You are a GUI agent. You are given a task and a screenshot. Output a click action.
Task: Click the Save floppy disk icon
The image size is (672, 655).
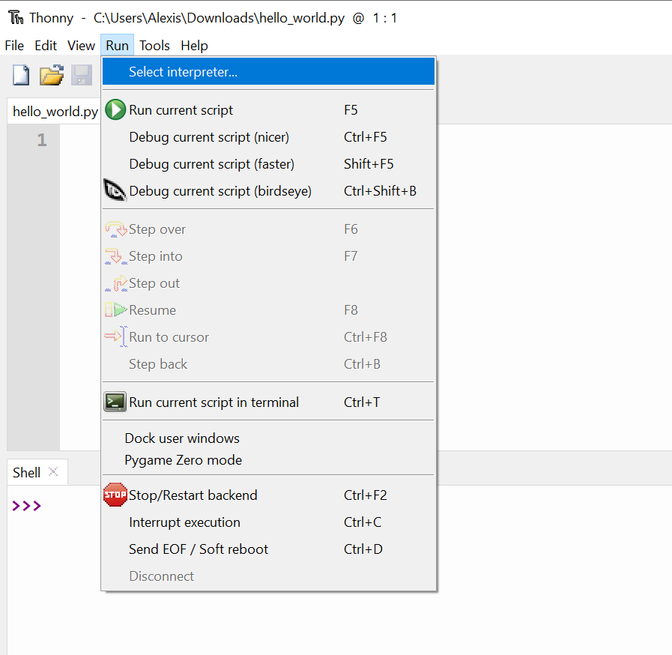pos(81,75)
